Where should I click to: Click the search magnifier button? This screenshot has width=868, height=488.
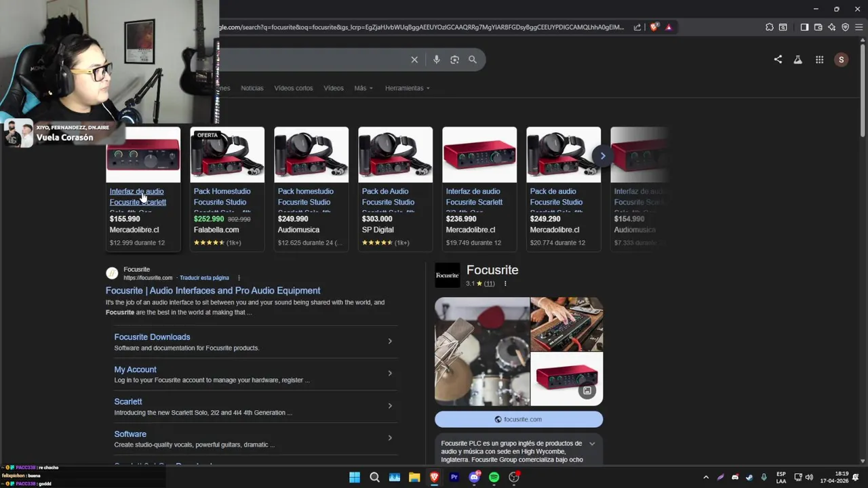[473, 60]
